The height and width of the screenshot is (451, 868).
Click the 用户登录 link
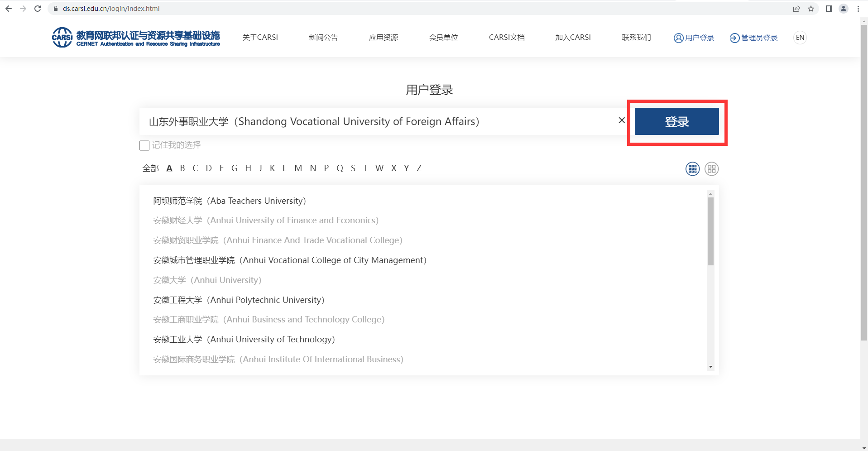coord(694,38)
